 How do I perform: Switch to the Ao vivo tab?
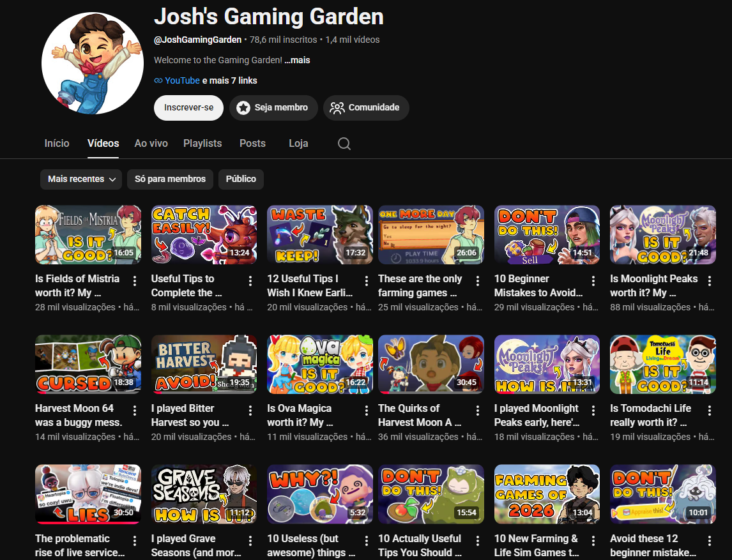[x=151, y=143]
